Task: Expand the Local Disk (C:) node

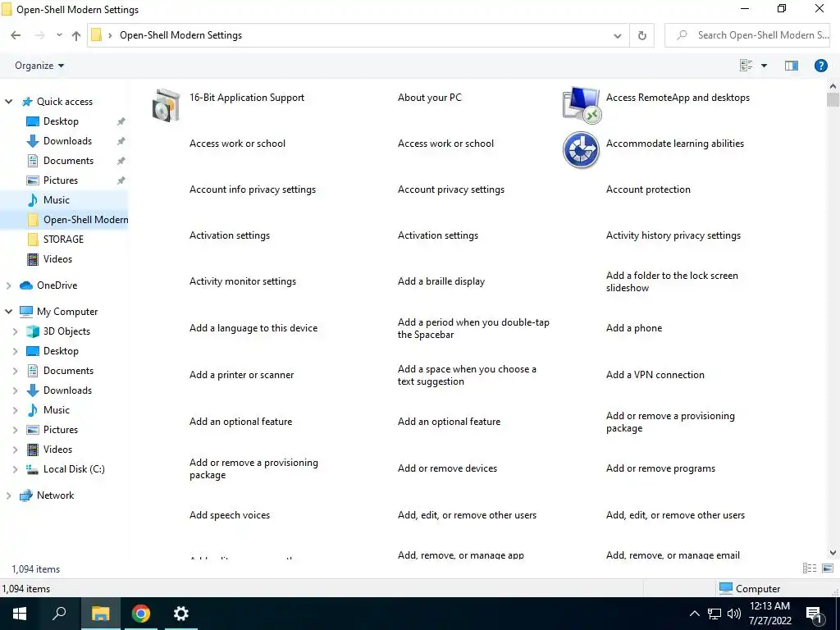Action: pos(16,469)
